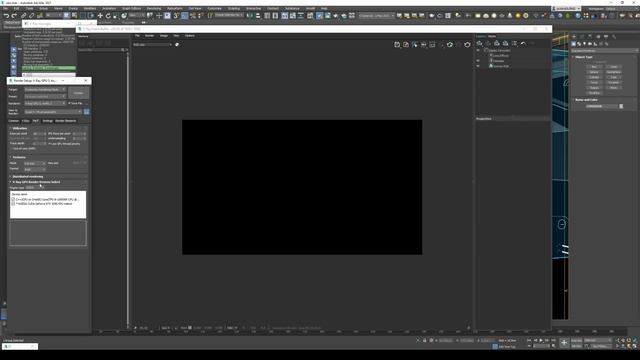
Task: Open the Renderer dropdown in Render Setup
Action: [45, 104]
